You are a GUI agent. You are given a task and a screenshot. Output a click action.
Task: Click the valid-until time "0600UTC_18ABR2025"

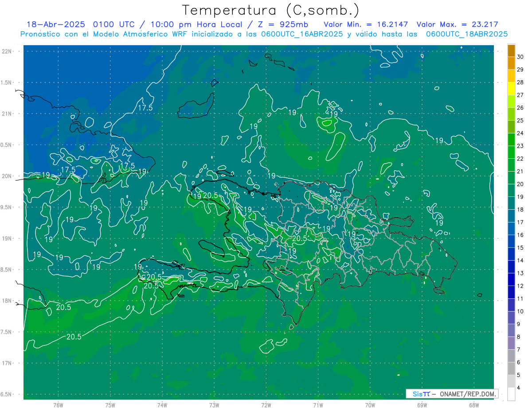pos(466,34)
